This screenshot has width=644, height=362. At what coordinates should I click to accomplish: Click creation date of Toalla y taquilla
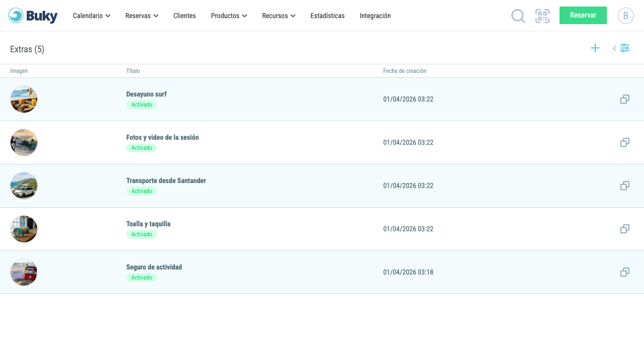point(408,229)
